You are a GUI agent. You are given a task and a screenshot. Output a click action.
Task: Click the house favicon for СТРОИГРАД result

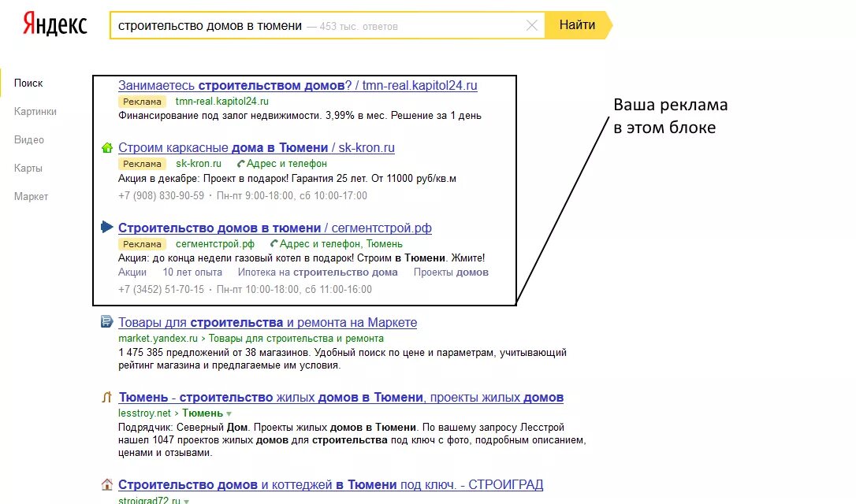click(x=107, y=484)
